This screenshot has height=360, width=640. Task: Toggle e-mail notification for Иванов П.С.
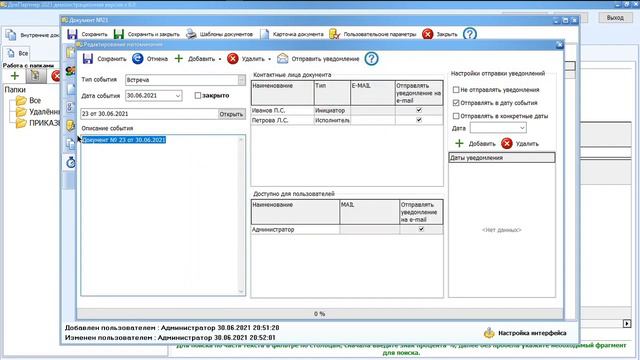click(419, 110)
